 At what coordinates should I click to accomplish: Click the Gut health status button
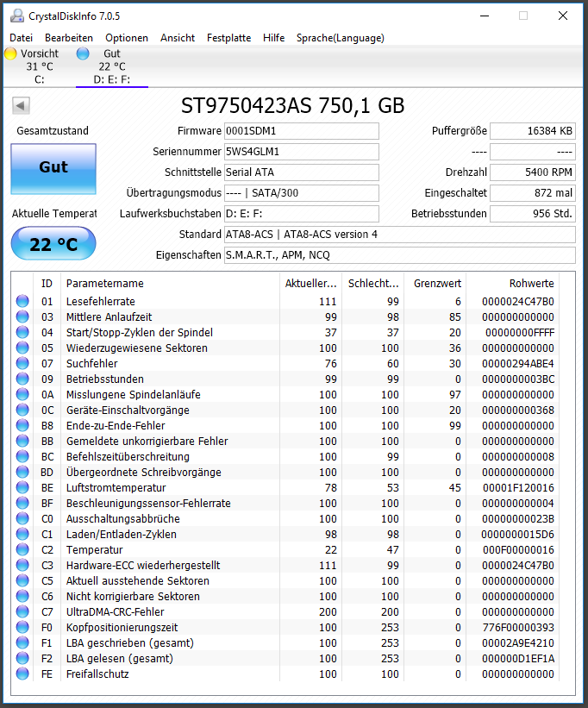tap(53, 169)
